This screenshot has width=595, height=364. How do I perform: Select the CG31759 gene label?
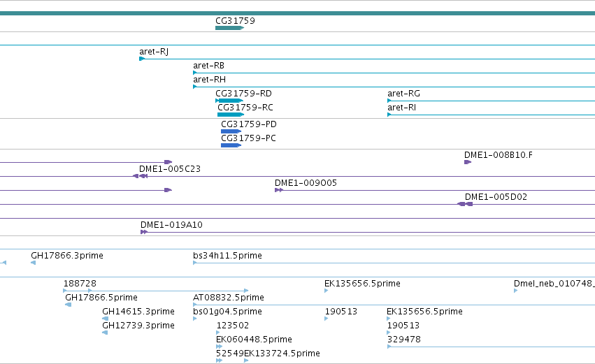pos(235,21)
